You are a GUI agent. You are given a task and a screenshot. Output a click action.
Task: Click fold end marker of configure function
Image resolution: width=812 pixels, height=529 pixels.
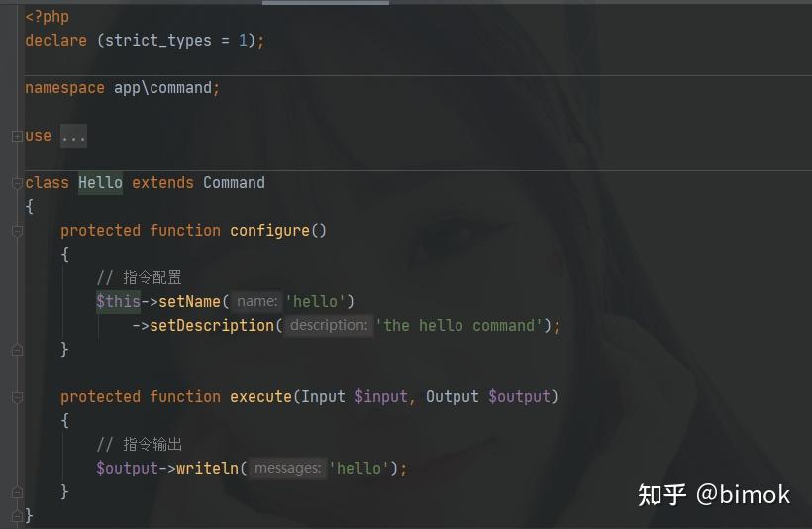(17, 351)
